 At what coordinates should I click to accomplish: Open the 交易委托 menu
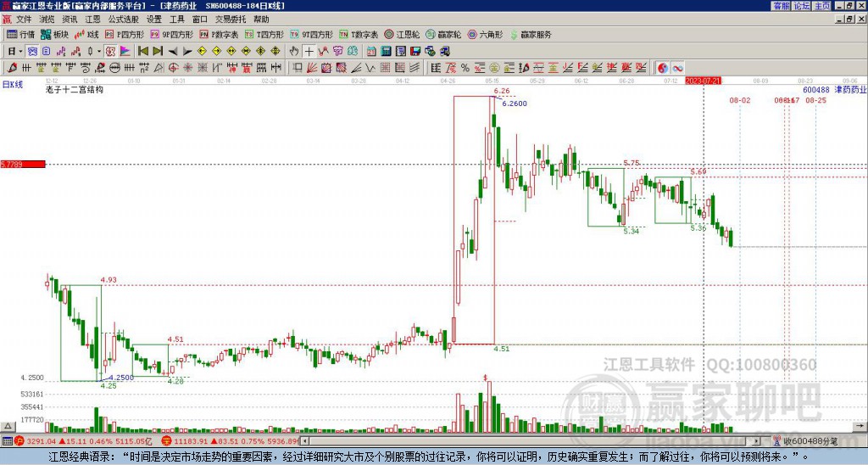tap(231, 20)
